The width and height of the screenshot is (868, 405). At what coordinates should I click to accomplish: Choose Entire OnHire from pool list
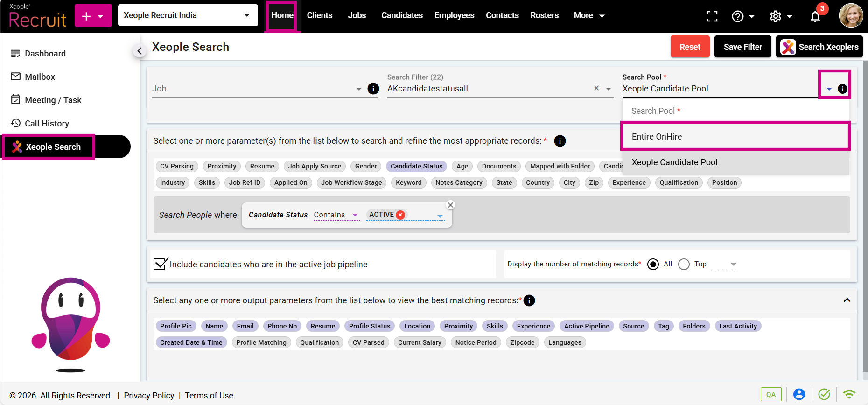[735, 136]
